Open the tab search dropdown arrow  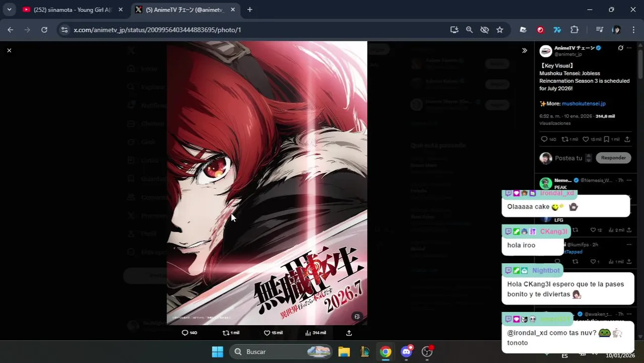pyautogui.click(x=9, y=10)
